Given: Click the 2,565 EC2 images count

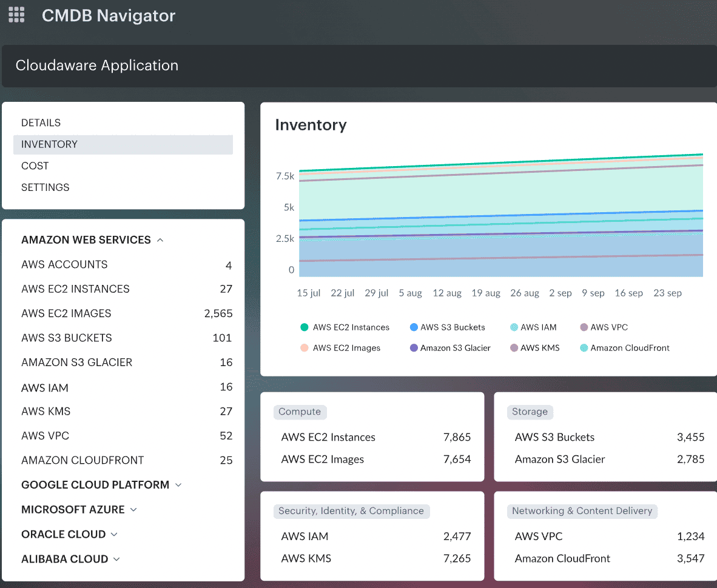Looking at the screenshot, I should [x=218, y=313].
